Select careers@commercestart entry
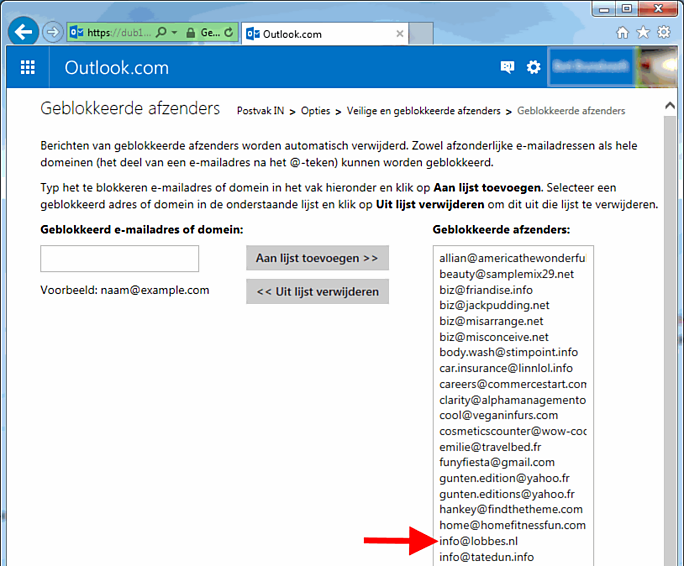Screen dimensions: 684x566 pyautogui.click(x=513, y=384)
